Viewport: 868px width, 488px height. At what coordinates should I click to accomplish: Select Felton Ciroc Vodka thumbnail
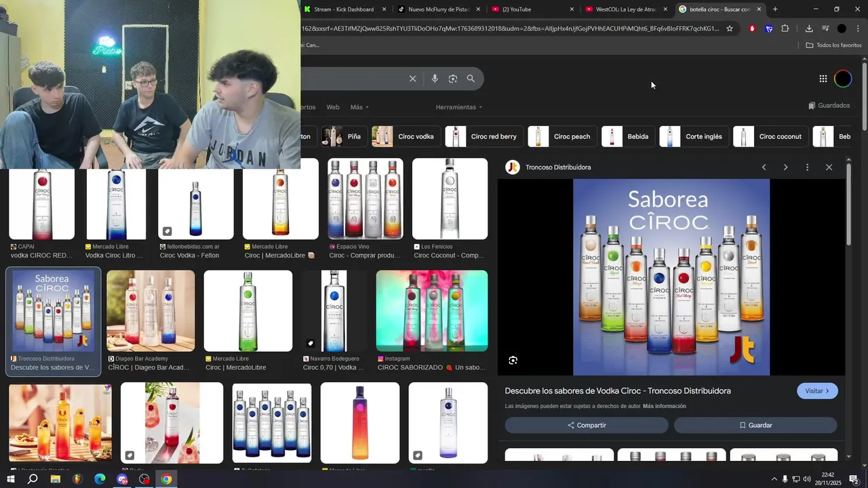click(x=195, y=204)
